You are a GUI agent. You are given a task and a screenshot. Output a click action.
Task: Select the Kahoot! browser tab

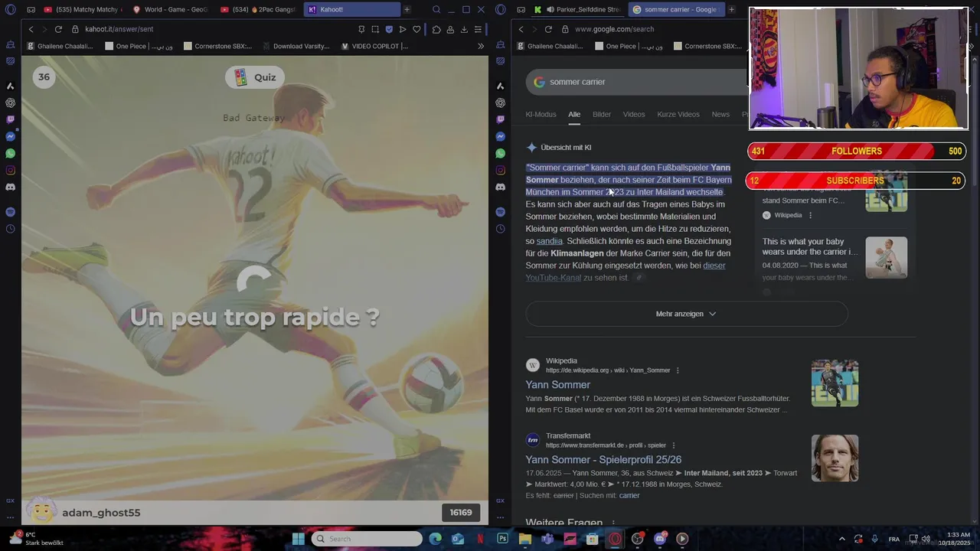click(352, 9)
